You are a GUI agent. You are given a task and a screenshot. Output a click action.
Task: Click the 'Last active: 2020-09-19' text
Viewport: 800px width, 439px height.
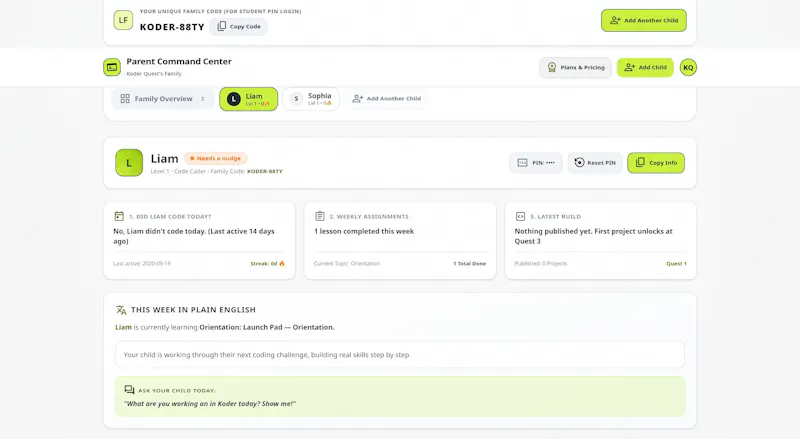(x=142, y=264)
